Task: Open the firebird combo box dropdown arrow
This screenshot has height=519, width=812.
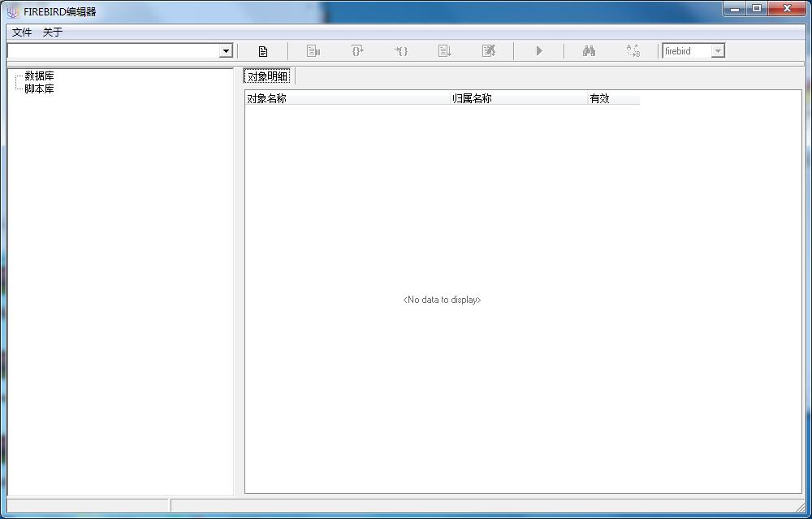Action: 718,50
